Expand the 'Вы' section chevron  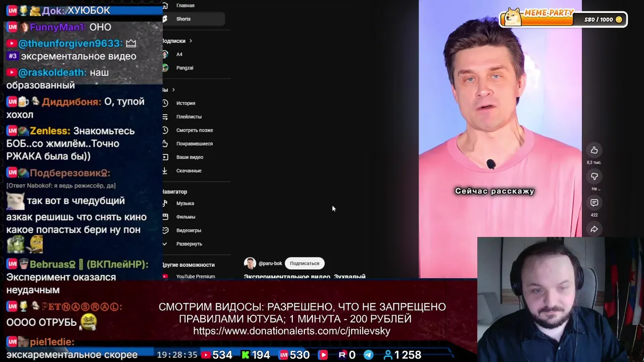(173, 89)
